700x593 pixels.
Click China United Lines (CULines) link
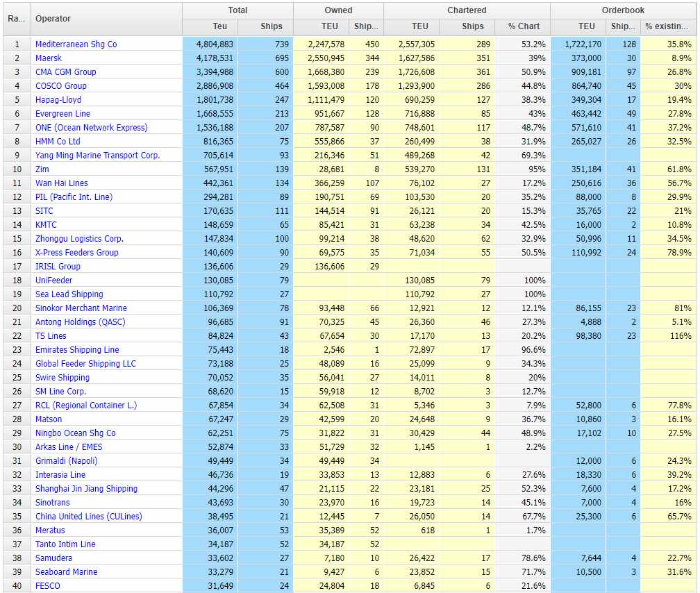coord(88,516)
